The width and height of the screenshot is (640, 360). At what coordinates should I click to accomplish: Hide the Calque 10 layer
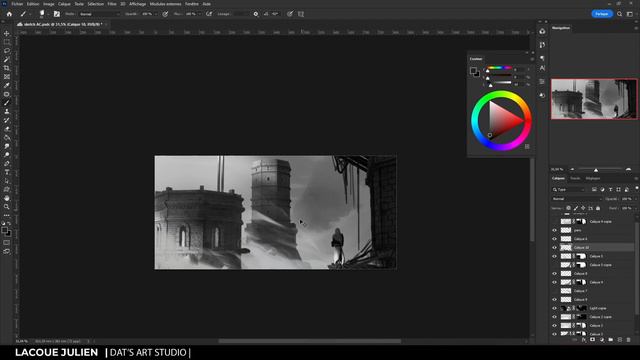coord(554,248)
